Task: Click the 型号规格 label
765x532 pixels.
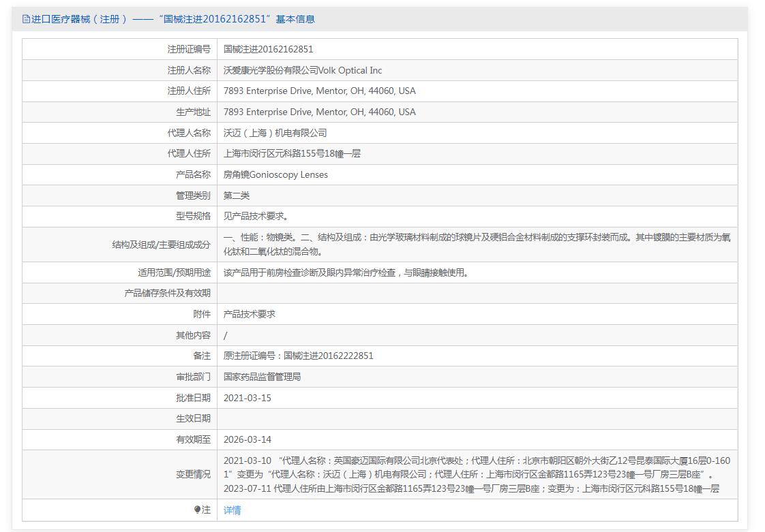Action: pyautogui.click(x=193, y=216)
